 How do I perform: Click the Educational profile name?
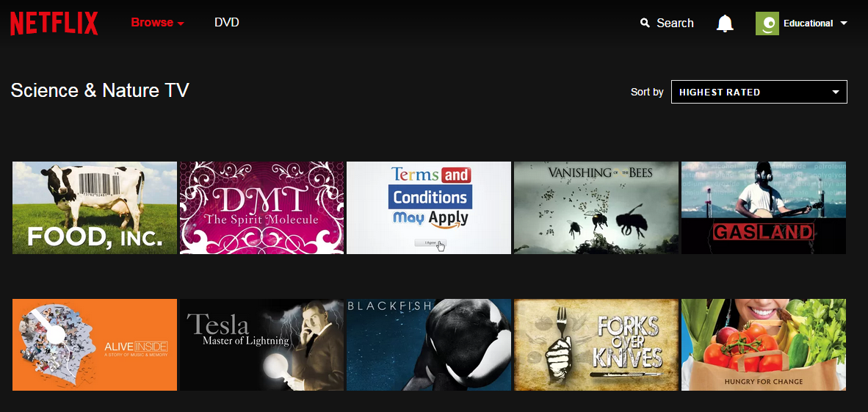click(x=809, y=24)
